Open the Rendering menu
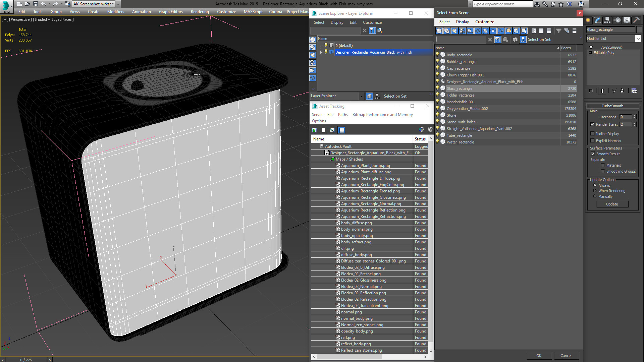Viewport: 644px width, 362px height. coord(200,12)
